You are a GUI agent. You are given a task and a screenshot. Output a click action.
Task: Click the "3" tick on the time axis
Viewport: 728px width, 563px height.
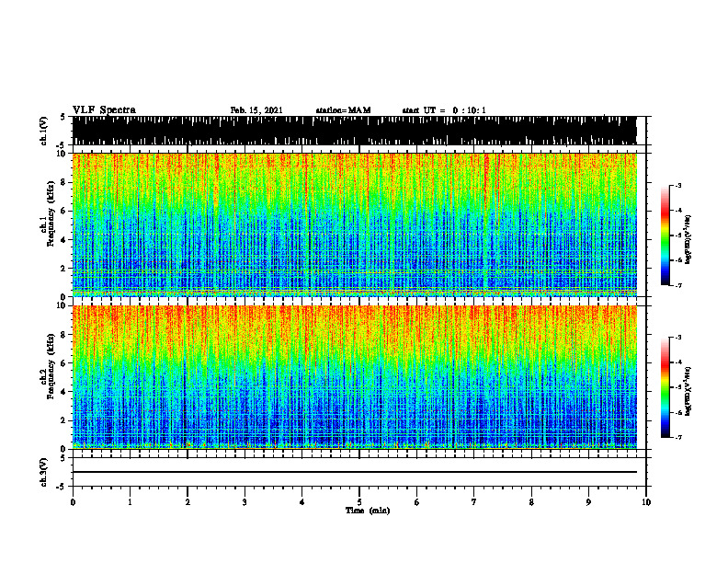pyautogui.click(x=245, y=502)
